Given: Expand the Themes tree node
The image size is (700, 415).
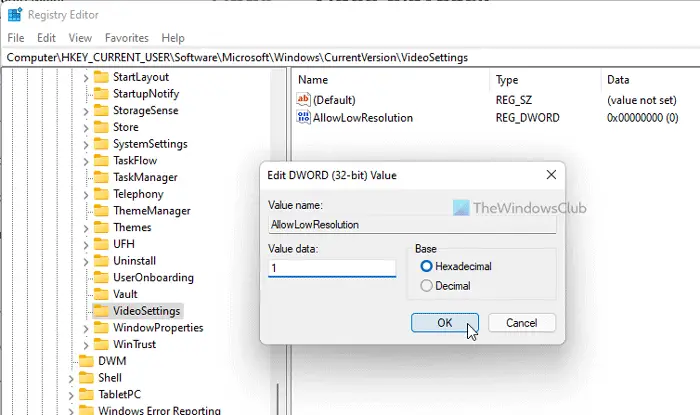Looking at the screenshot, I should (86, 228).
